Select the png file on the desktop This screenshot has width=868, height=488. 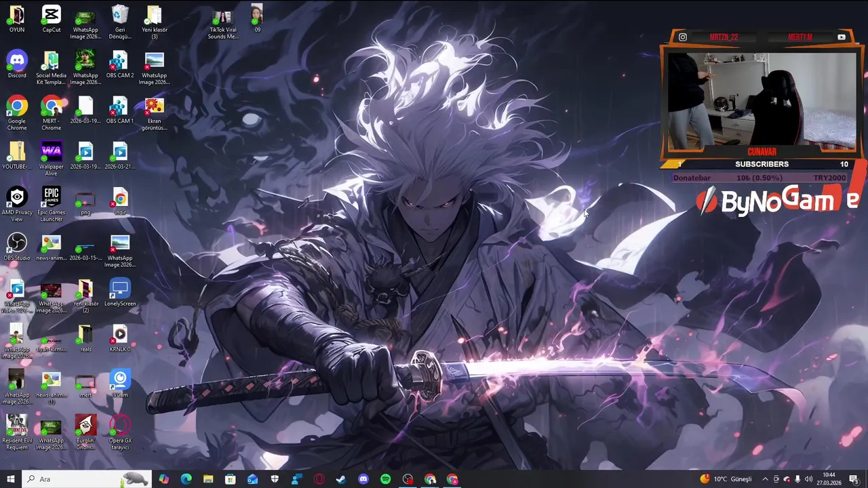(85, 203)
